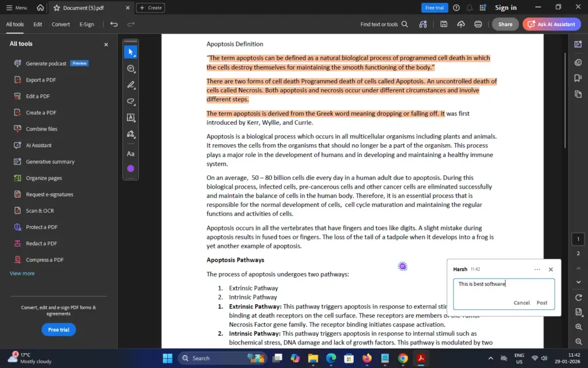588x368 pixels.
Task: Expand hidden icons in the system tray
Action: [x=491, y=358]
